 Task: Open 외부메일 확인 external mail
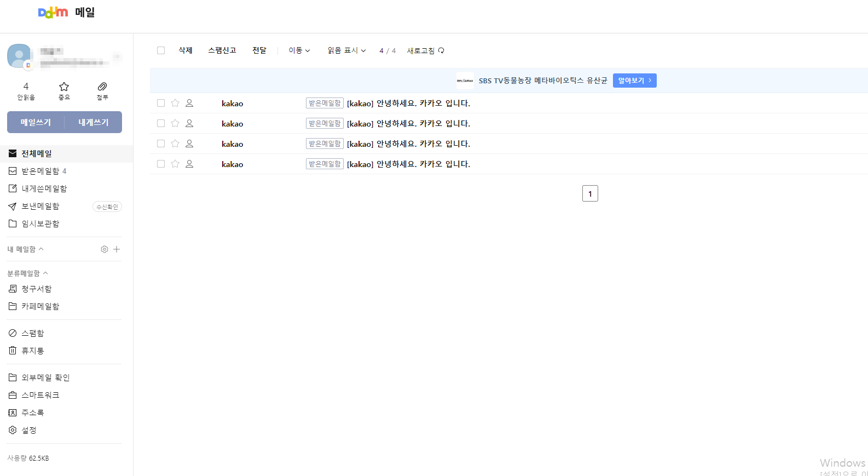pos(45,378)
